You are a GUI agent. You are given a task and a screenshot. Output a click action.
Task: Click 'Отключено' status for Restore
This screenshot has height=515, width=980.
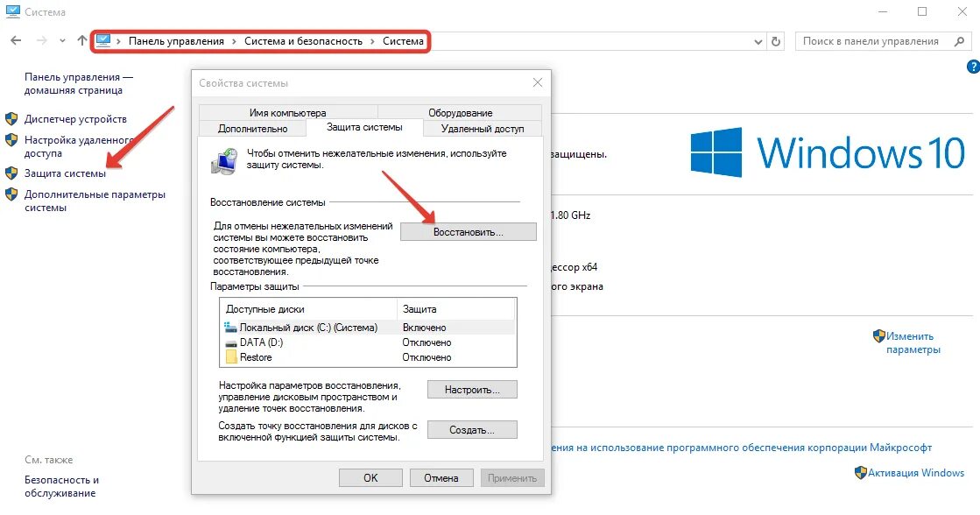(427, 357)
